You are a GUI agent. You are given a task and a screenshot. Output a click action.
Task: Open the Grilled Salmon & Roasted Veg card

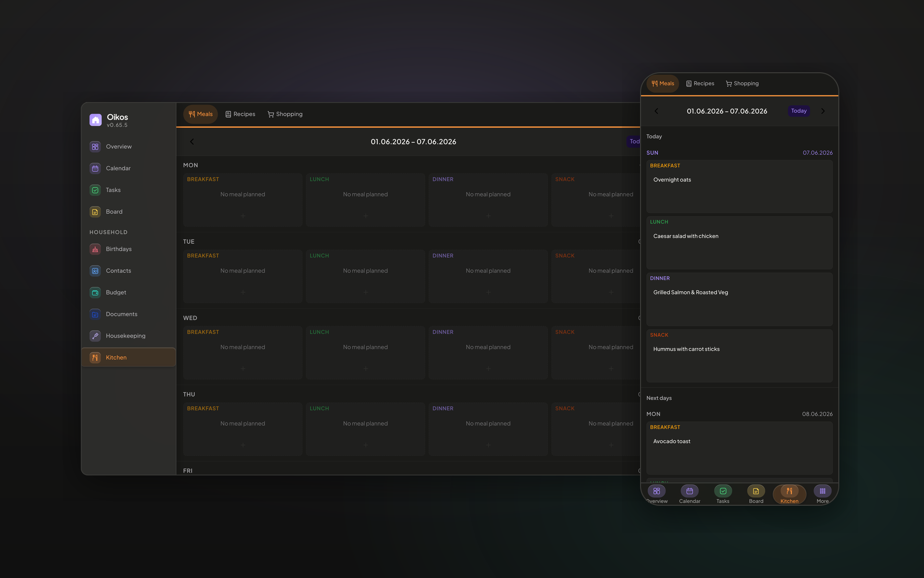coord(739,299)
